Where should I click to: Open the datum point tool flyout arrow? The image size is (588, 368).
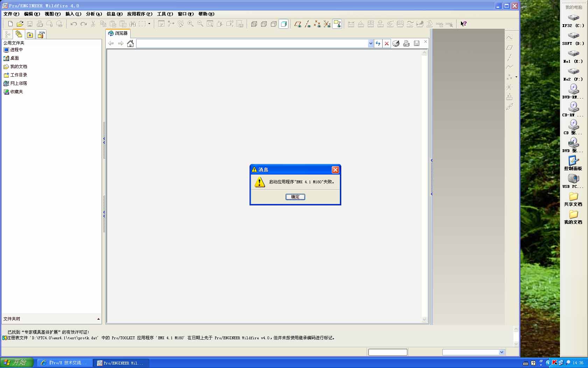tap(516, 77)
